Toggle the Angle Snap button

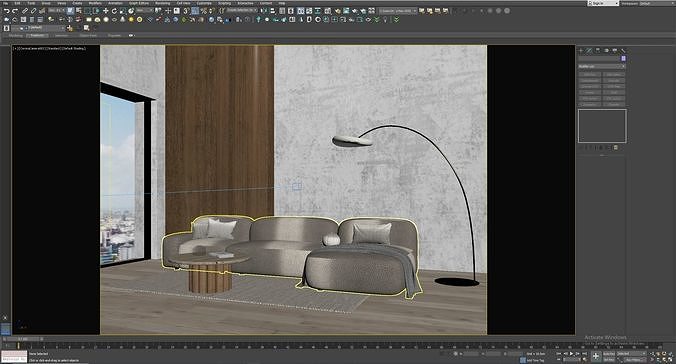point(195,10)
